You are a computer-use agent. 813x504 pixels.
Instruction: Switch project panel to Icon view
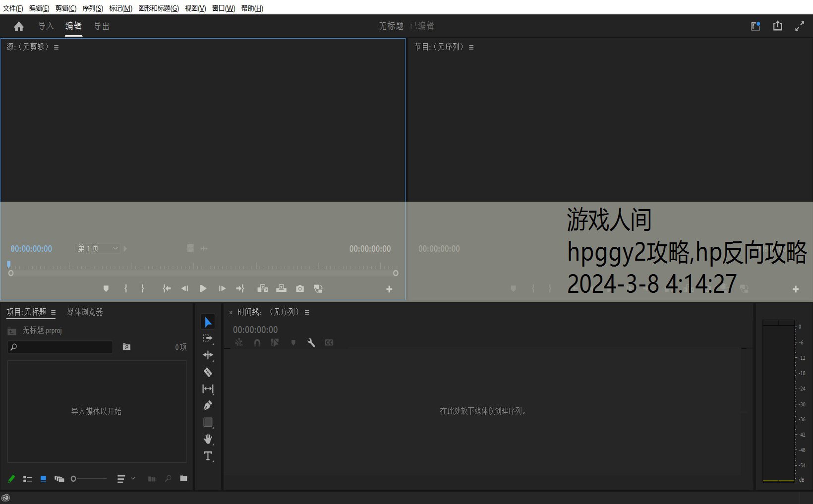coord(43,479)
